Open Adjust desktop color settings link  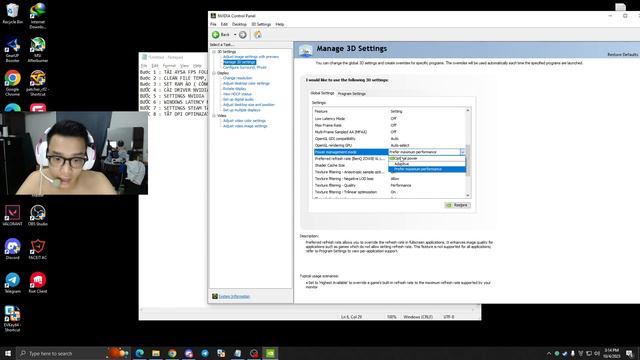[x=246, y=83]
